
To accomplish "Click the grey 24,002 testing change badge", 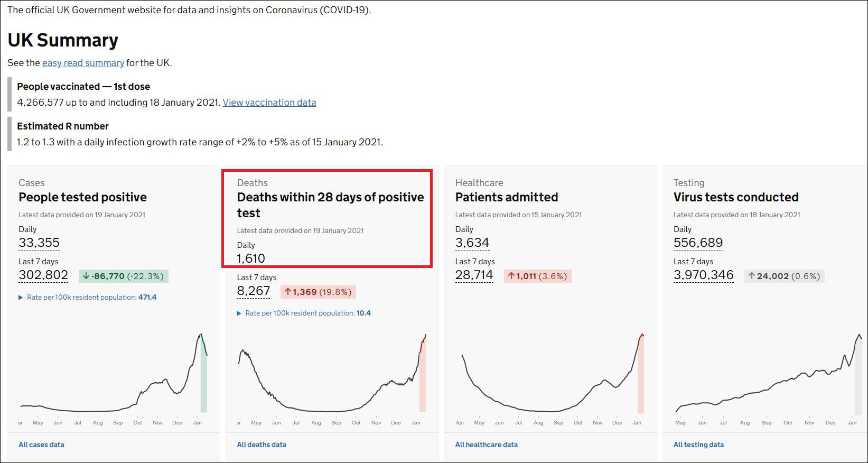I will pos(784,276).
